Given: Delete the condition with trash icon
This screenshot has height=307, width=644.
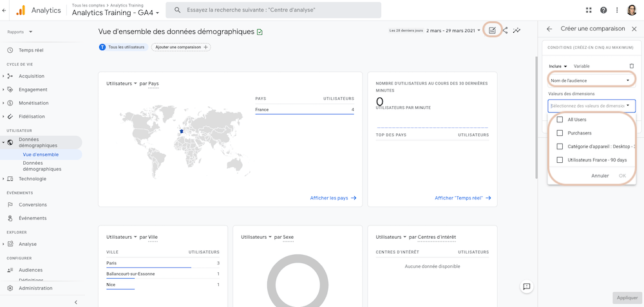Looking at the screenshot, I should 632,66.
